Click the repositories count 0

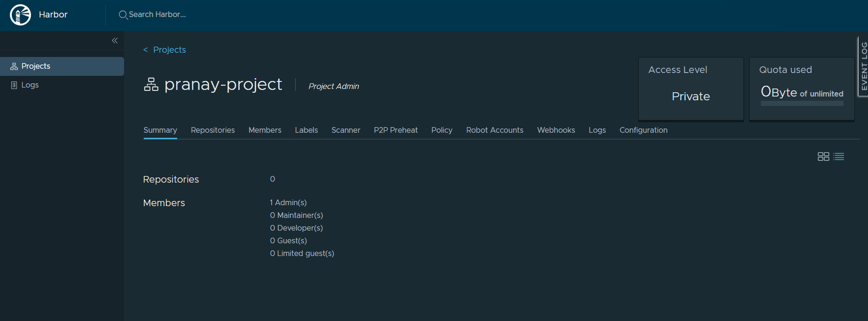272,179
